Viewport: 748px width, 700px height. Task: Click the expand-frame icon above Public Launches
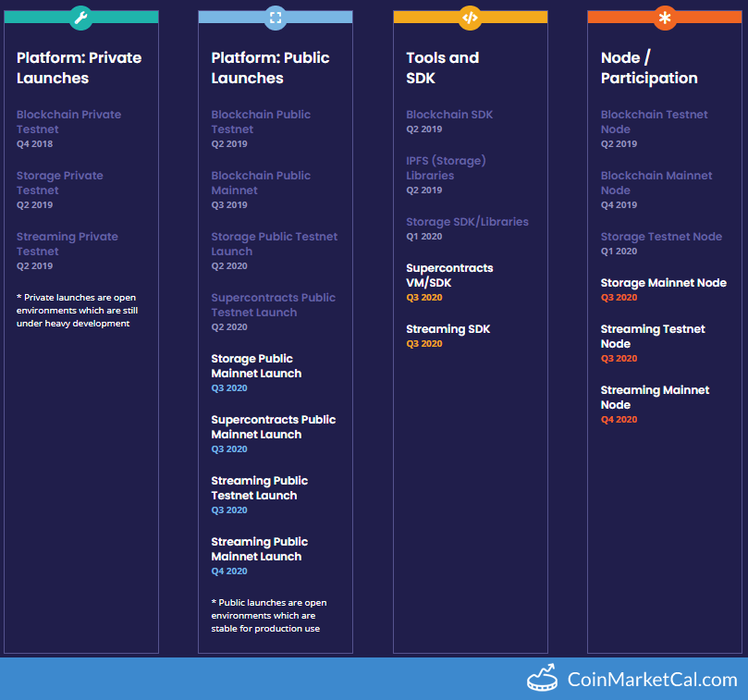(275, 18)
